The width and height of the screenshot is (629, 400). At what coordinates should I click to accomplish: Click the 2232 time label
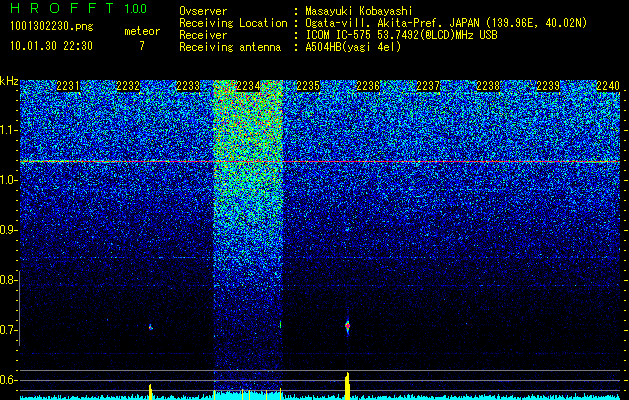(128, 86)
